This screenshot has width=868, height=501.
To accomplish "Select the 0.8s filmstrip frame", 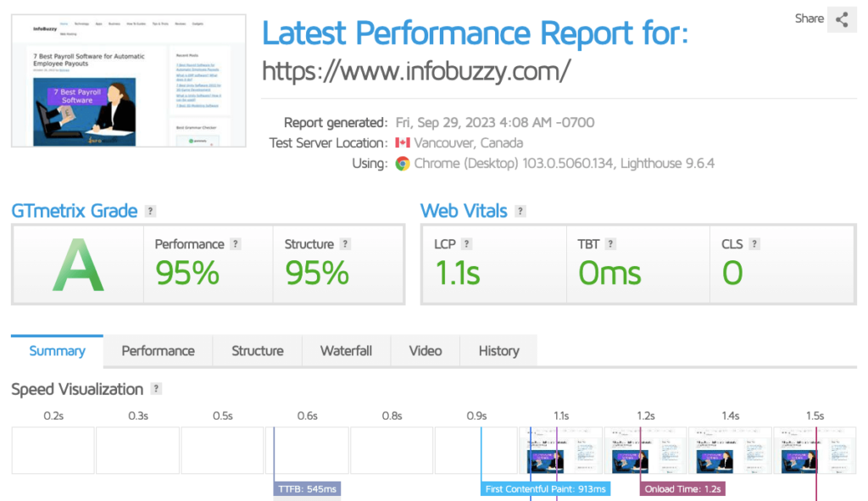I will [392, 450].
